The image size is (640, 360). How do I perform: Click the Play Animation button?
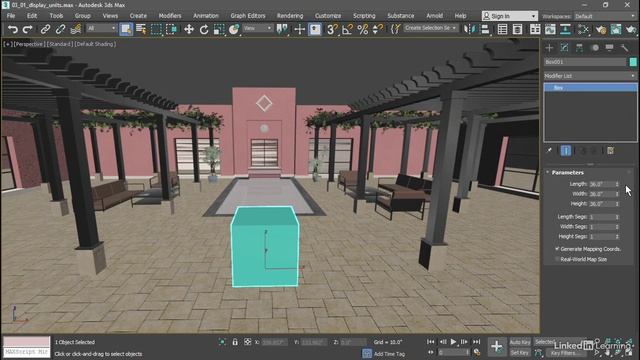[453, 342]
